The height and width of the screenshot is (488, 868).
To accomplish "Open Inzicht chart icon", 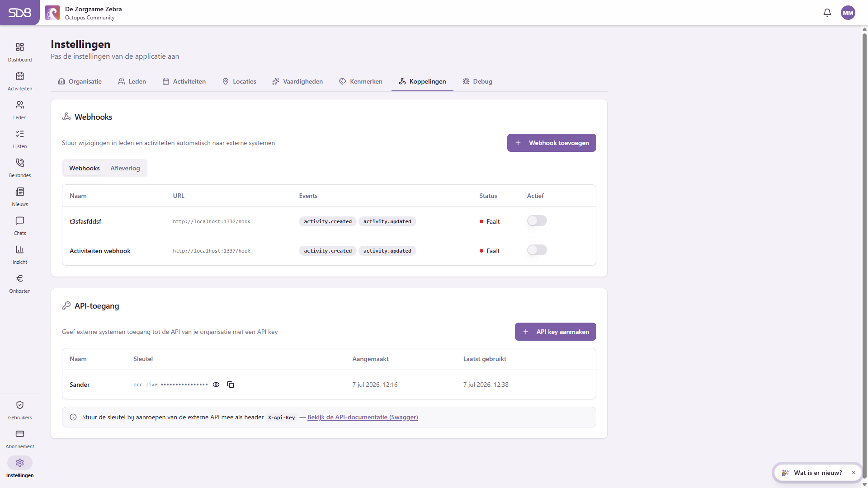I will [20, 249].
